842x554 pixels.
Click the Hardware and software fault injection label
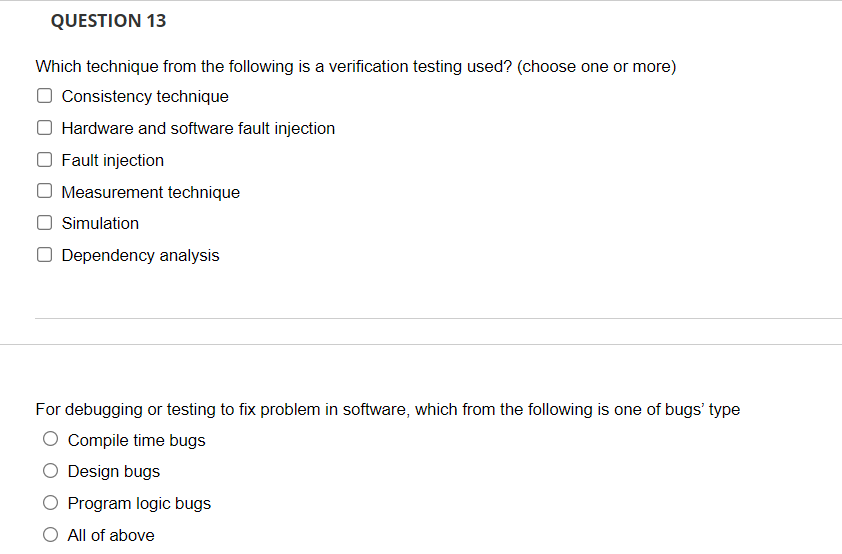(x=198, y=128)
